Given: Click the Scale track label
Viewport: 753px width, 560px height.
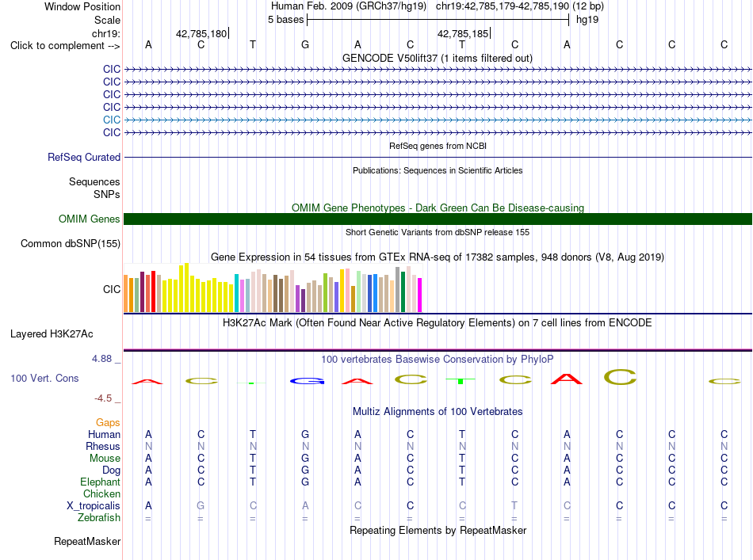Looking at the screenshot, I should pos(107,20).
